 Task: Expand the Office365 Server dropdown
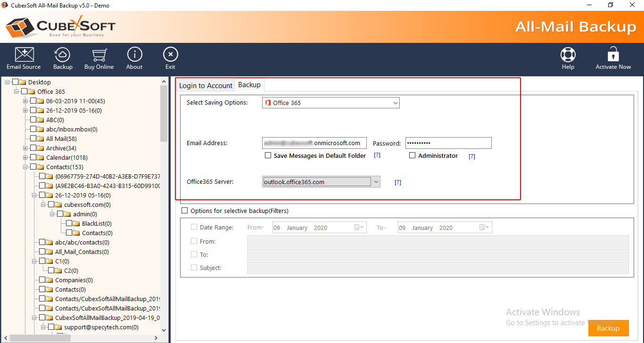(375, 182)
